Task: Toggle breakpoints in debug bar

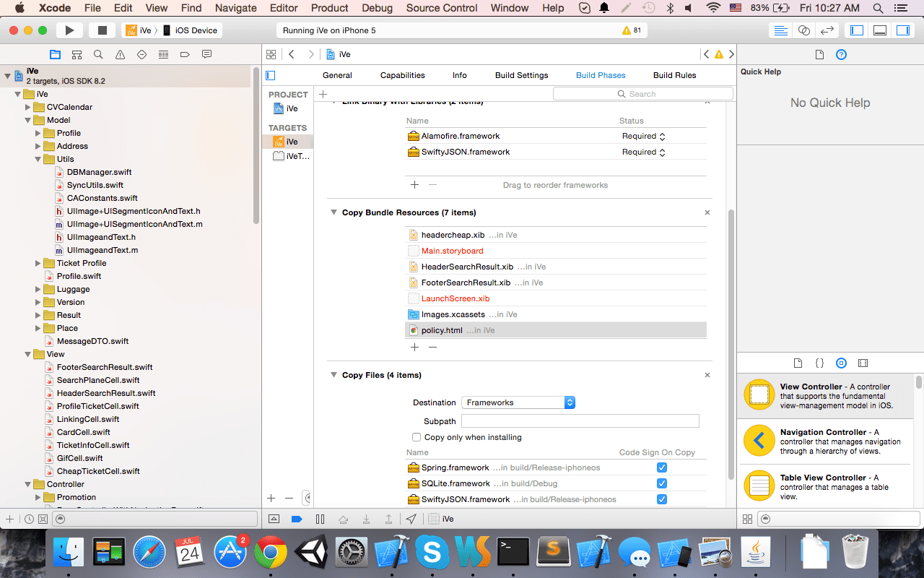Action: click(296, 519)
